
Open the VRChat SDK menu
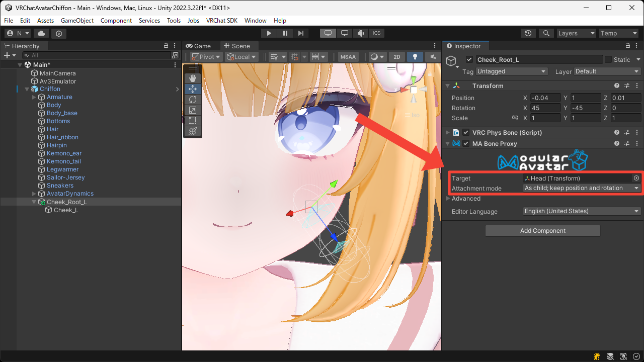[222, 21]
